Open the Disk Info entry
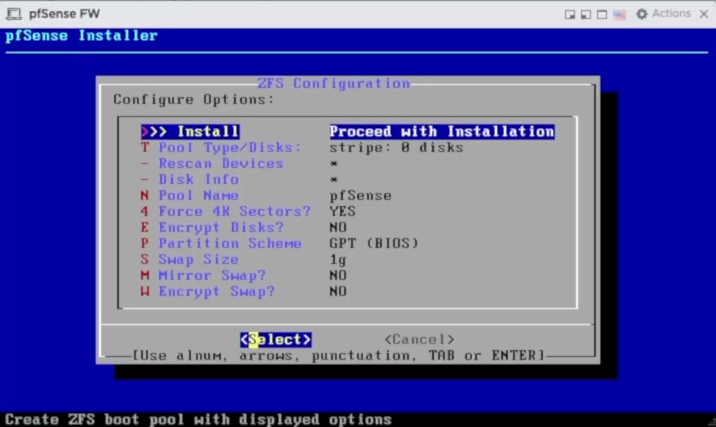The width and height of the screenshot is (716, 427). coord(190,179)
